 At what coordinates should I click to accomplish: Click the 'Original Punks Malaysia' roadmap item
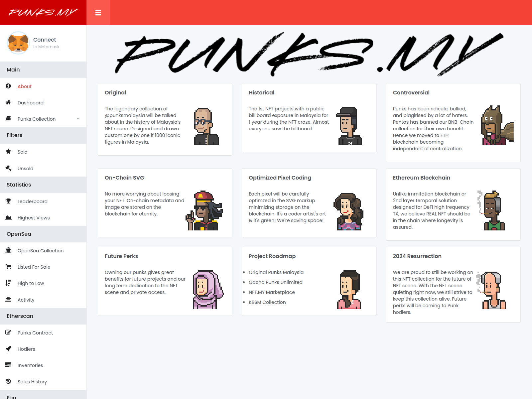276,272
